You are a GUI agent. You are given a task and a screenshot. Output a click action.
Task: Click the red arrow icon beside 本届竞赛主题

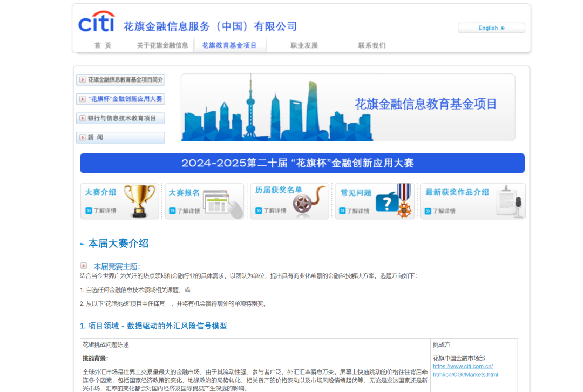pyautogui.click(x=84, y=266)
